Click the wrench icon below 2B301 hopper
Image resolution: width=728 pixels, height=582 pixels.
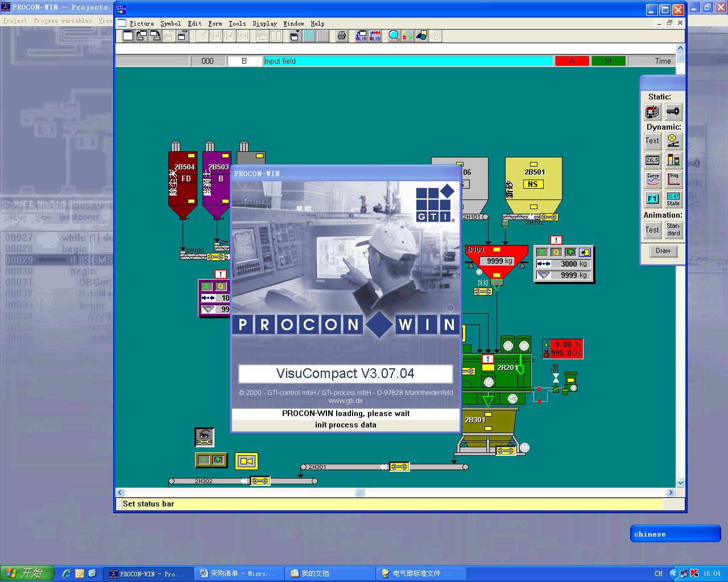[x=506, y=451]
